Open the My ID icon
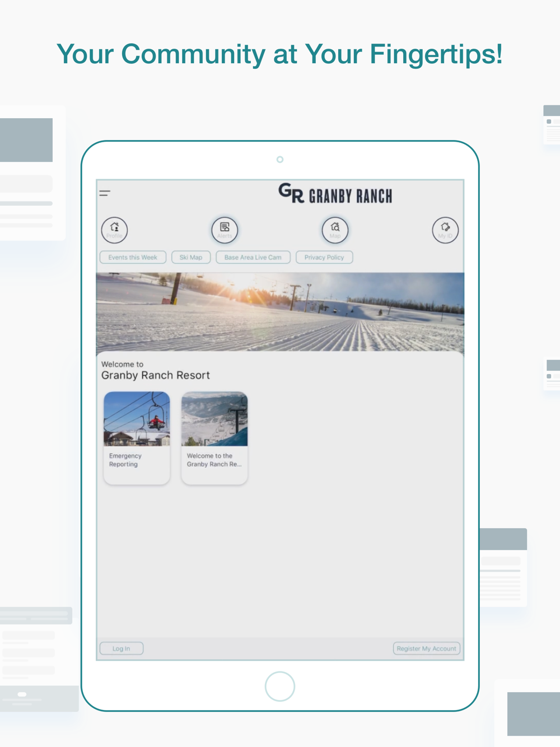This screenshot has width=560, height=747. tap(445, 230)
